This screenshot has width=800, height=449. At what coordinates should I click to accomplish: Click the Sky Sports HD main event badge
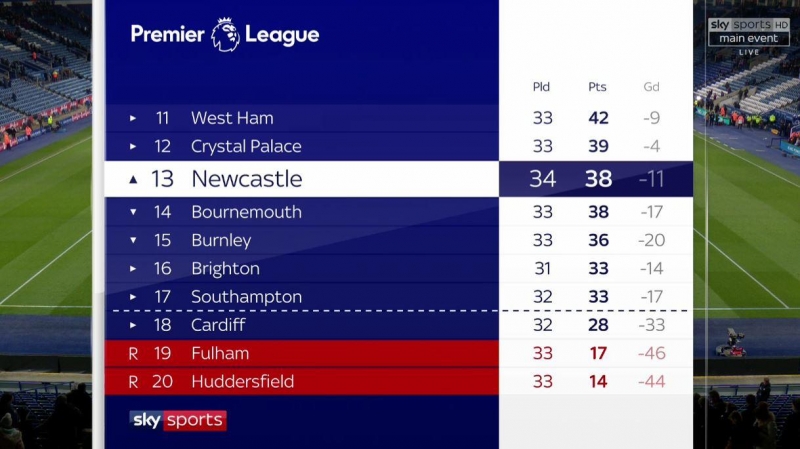pyautogui.click(x=749, y=31)
